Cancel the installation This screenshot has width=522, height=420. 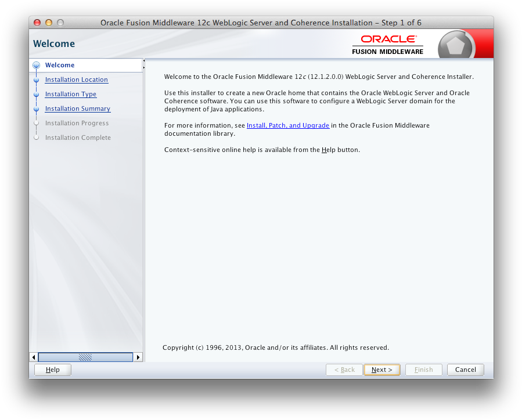(466, 370)
